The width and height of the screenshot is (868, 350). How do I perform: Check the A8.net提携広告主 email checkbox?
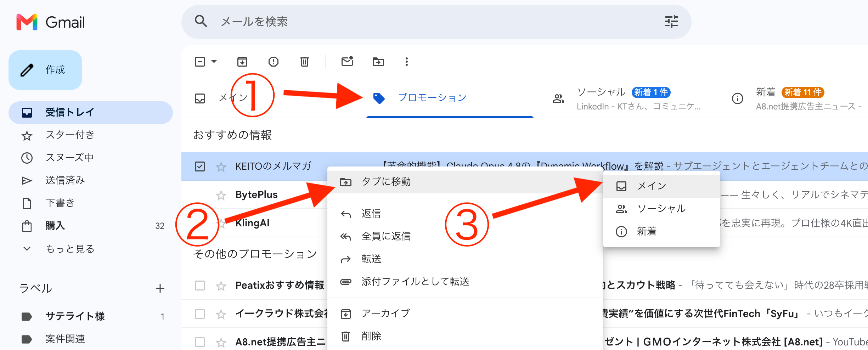pos(200,342)
